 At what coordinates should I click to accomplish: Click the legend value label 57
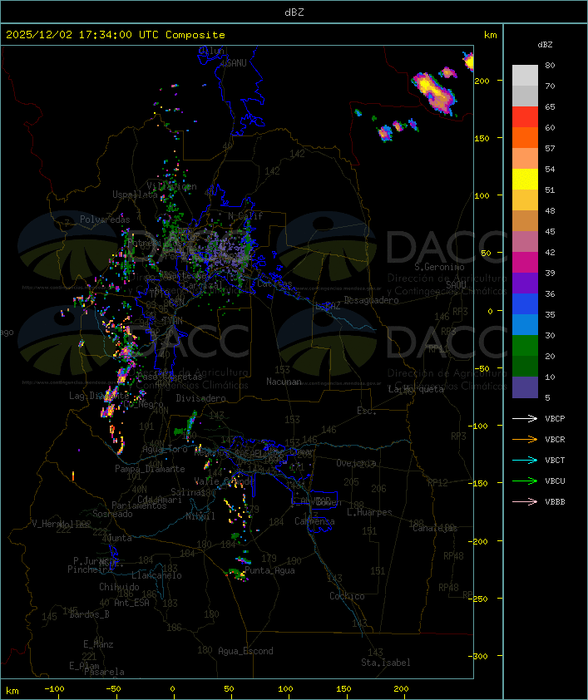click(550, 149)
